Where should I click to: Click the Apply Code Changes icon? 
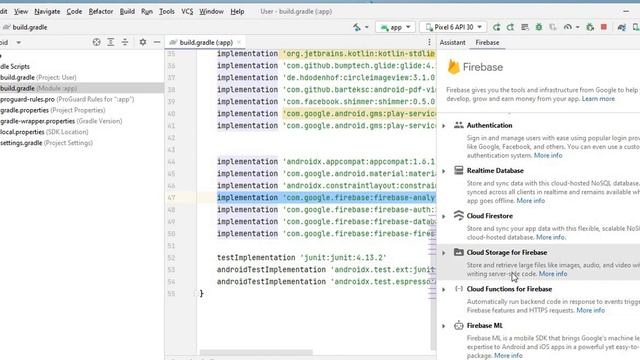pos(510,27)
